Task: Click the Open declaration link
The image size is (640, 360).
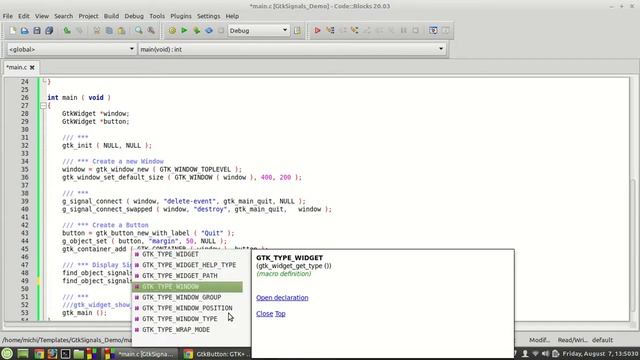Action: pyautogui.click(x=282, y=298)
